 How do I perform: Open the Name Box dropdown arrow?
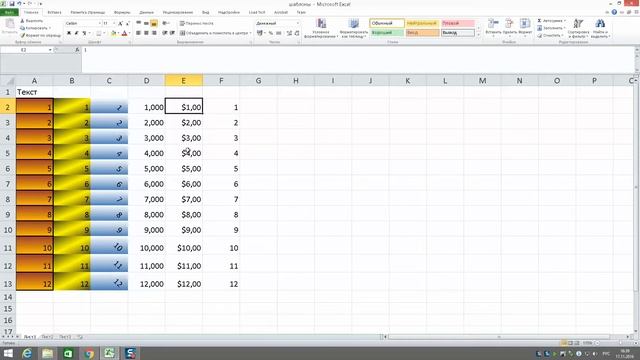50,50
